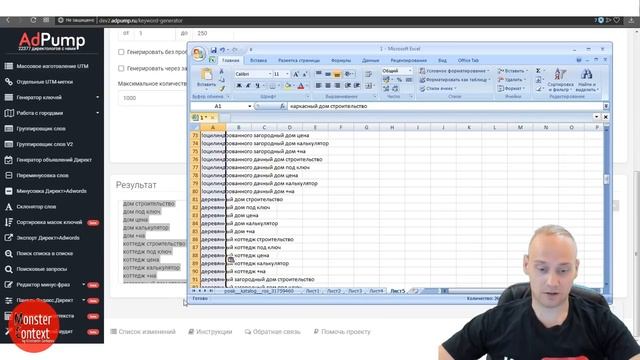Image resolution: width=640 pixels, height=360 pixels.
Task: Open Обратная связь footer link
Action: (x=273, y=332)
